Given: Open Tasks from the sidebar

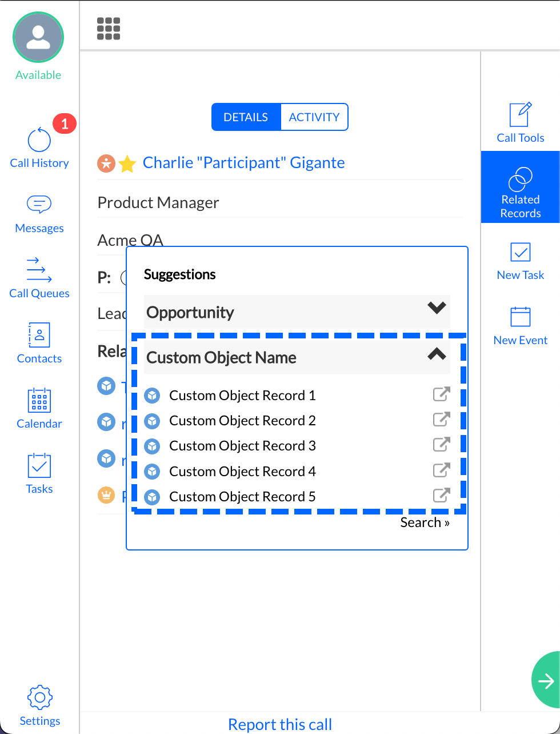Looking at the screenshot, I should click(x=39, y=474).
